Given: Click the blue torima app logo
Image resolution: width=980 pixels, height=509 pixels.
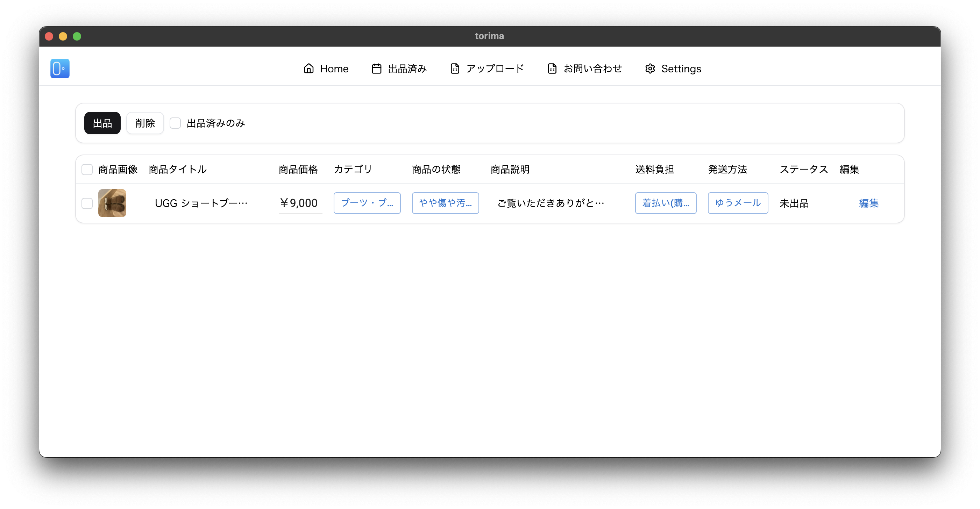Looking at the screenshot, I should pos(60,69).
